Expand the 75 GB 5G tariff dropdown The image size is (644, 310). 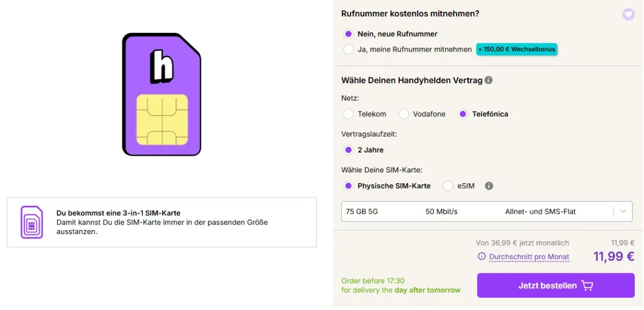(x=623, y=211)
